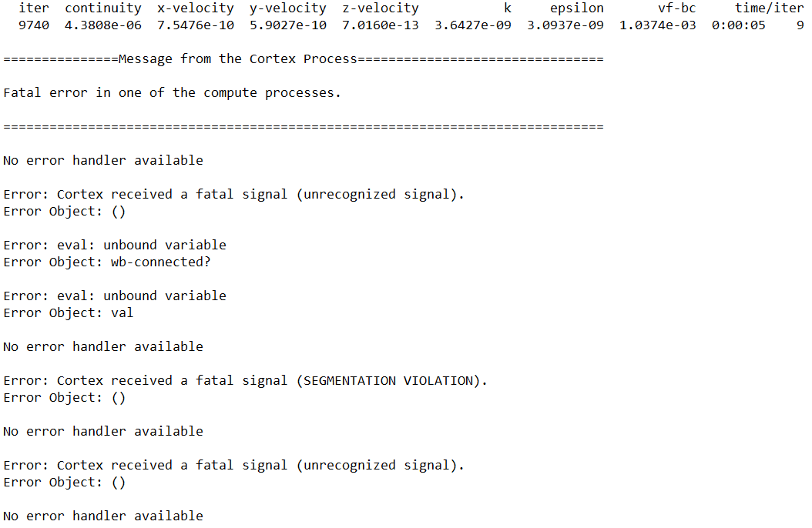Viewport: 812px width, 528px height.
Task: Click the "iter" column header
Action: pos(34,8)
